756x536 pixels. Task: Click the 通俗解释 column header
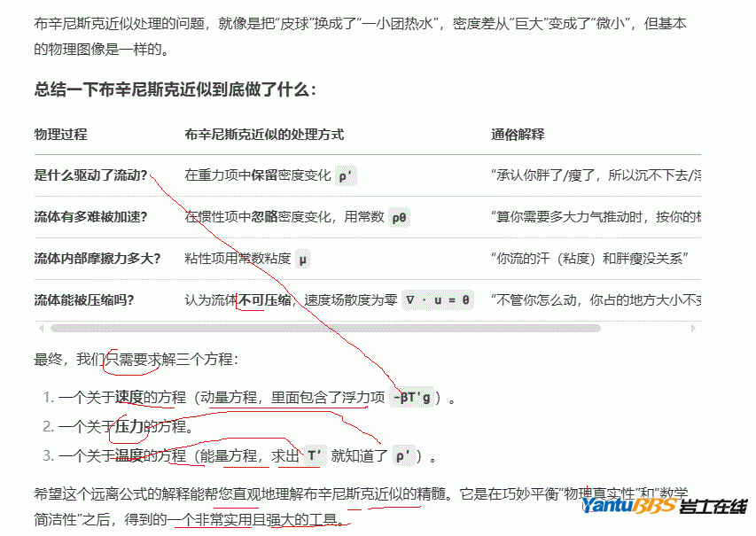[518, 135]
